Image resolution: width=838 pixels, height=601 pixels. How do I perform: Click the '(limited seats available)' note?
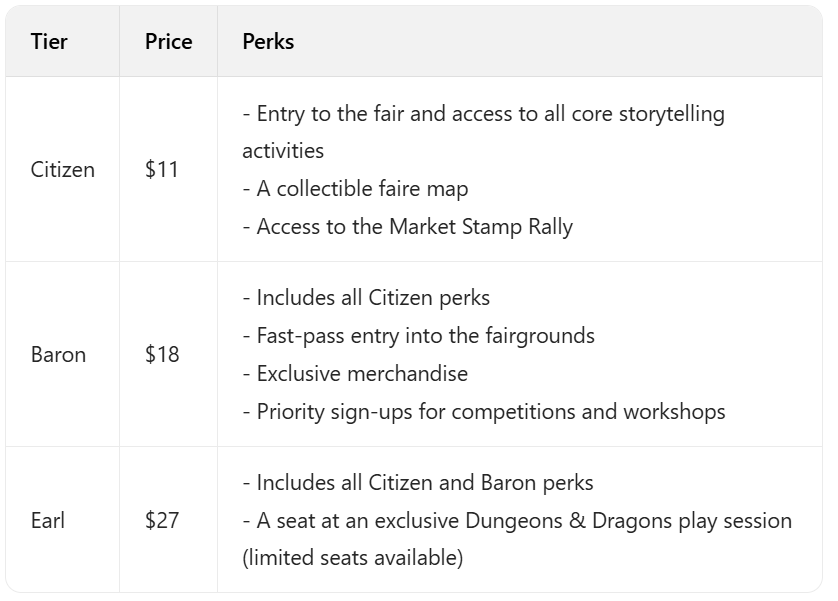point(352,558)
